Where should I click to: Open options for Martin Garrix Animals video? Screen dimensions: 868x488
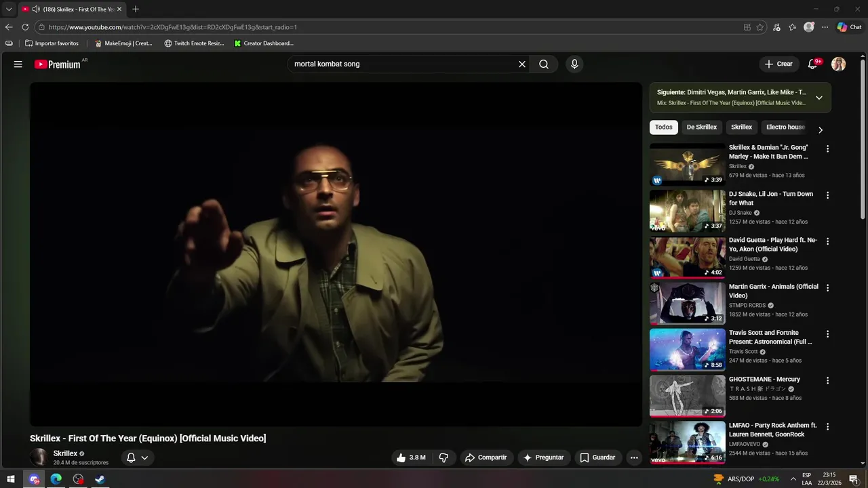coord(827,287)
